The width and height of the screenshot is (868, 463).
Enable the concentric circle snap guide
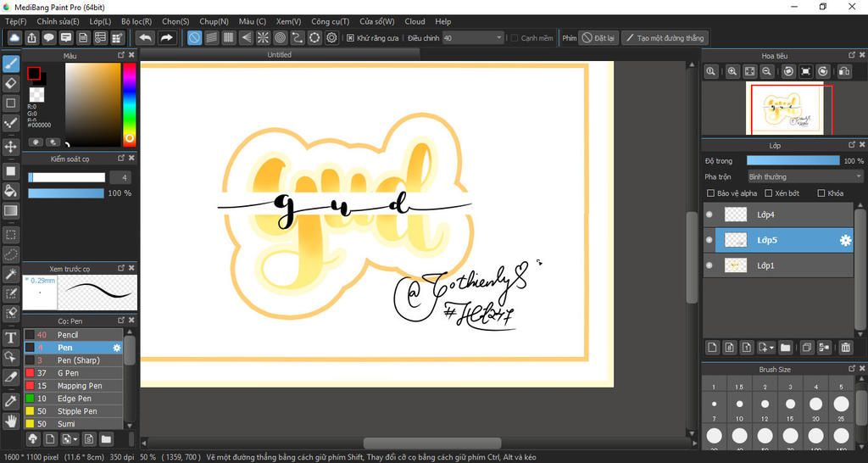tap(280, 37)
